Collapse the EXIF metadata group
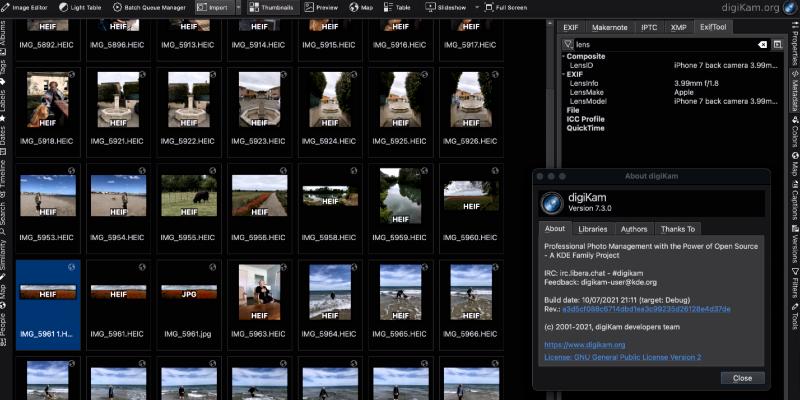This screenshot has width=800, height=400. click(563, 74)
